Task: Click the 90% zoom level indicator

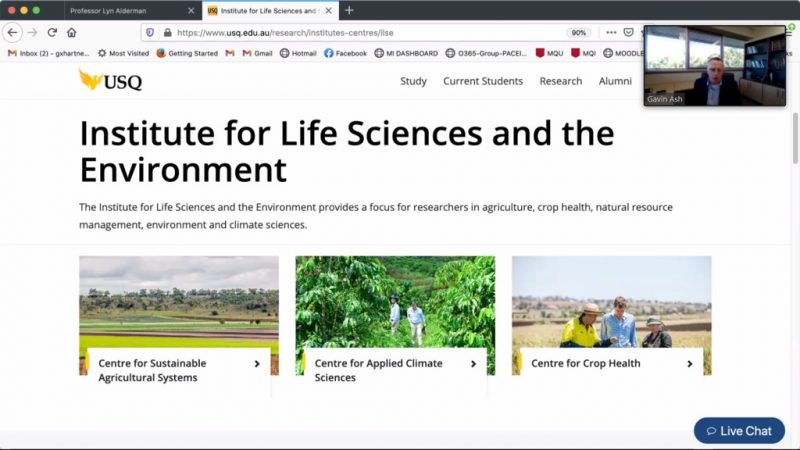Action: pyautogui.click(x=578, y=32)
